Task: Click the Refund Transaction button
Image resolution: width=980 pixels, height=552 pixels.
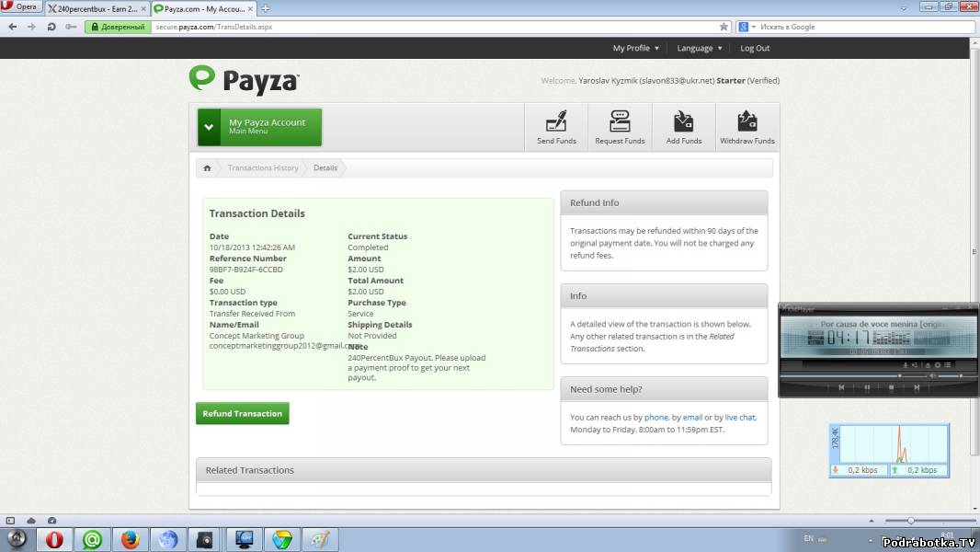Action: (x=243, y=414)
